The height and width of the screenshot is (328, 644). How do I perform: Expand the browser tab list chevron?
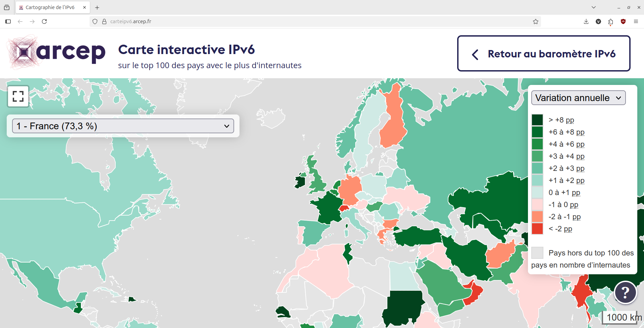click(594, 7)
